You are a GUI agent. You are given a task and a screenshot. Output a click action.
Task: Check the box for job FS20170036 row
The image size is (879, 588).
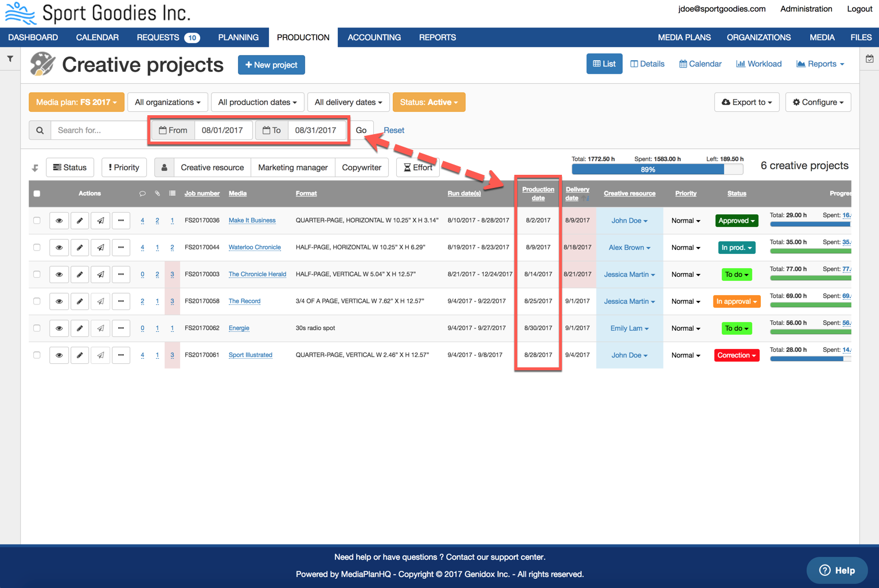[37, 221]
